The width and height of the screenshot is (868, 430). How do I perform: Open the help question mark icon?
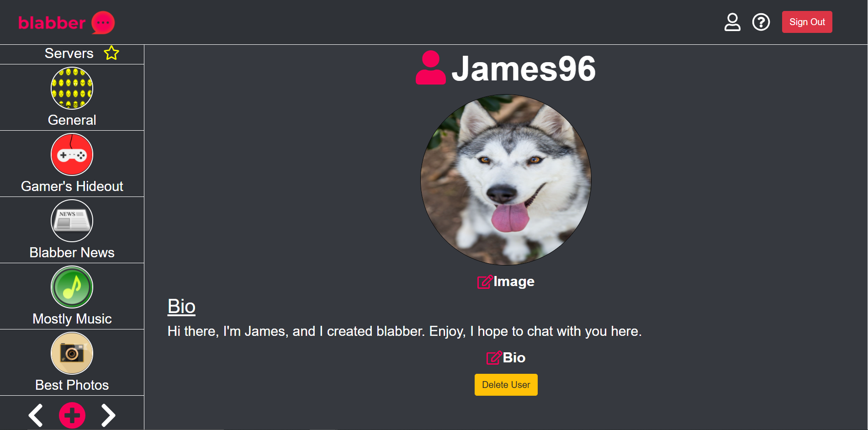[x=761, y=22]
